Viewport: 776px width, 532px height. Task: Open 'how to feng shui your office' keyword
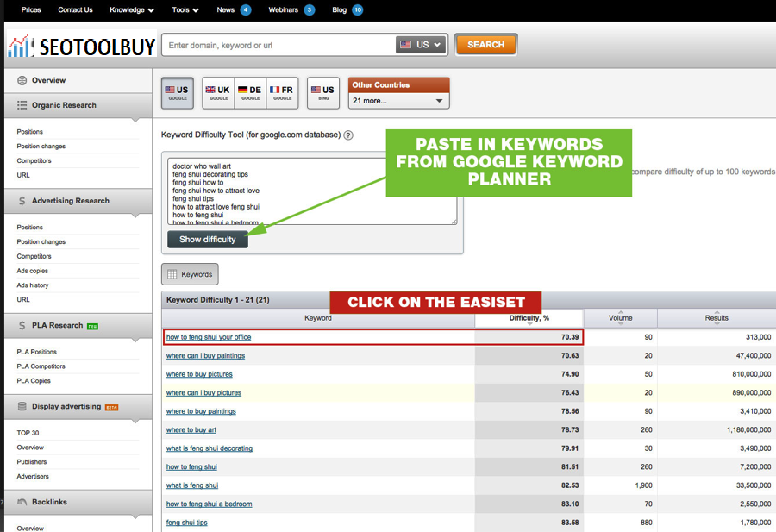[x=209, y=337]
